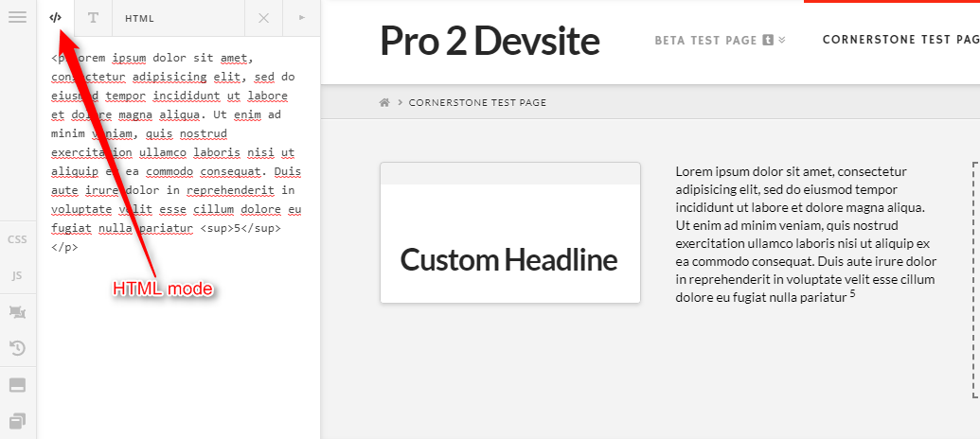
Task: Open the CSS editor in the sidebar
Action: coord(17,239)
